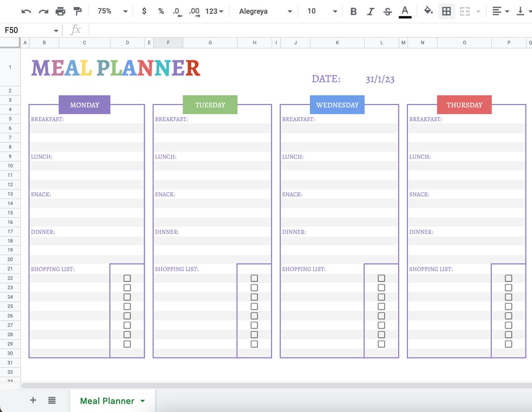The height and width of the screenshot is (412, 532).
Task: Apply strikethrough formatting
Action: pyautogui.click(x=388, y=11)
